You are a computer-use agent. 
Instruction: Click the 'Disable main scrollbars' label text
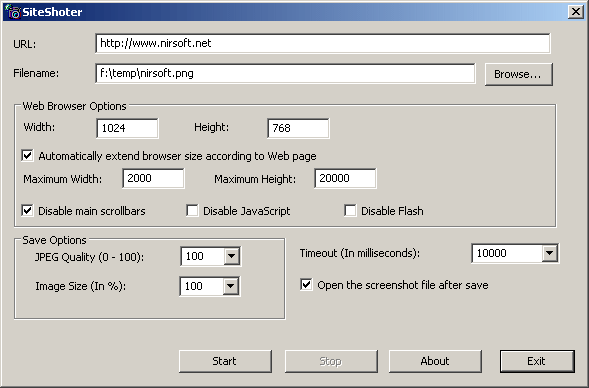pyautogui.click(x=92, y=211)
